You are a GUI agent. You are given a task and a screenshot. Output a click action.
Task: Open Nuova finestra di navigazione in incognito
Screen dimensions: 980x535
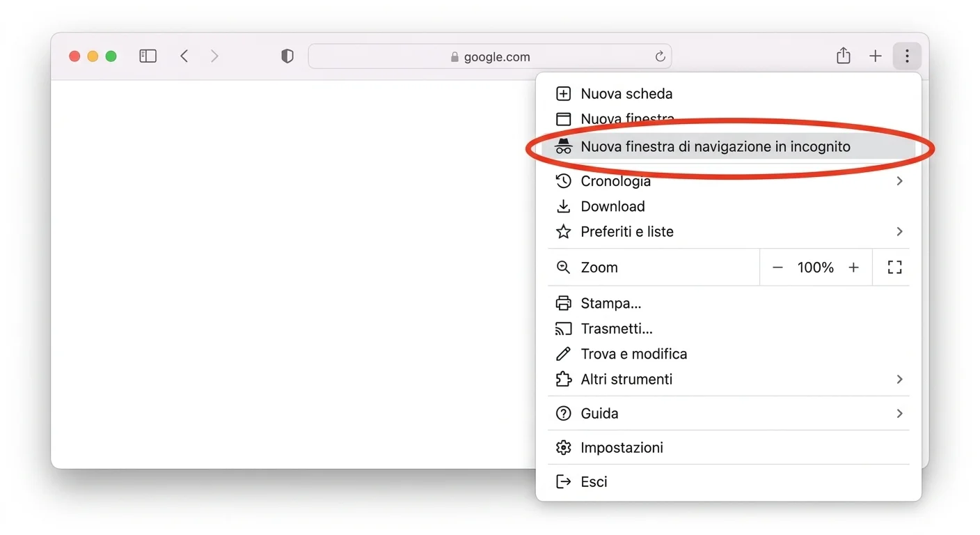728,147
